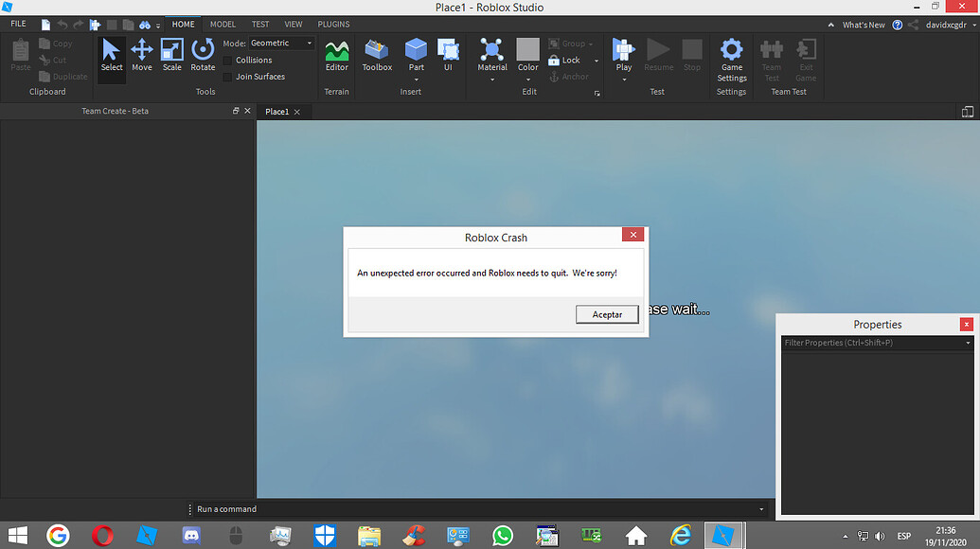Switch to the PLUGINS tab
Image resolution: width=980 pixels, height=549 pixels.
pyautogui.click(x=333, y=25)
